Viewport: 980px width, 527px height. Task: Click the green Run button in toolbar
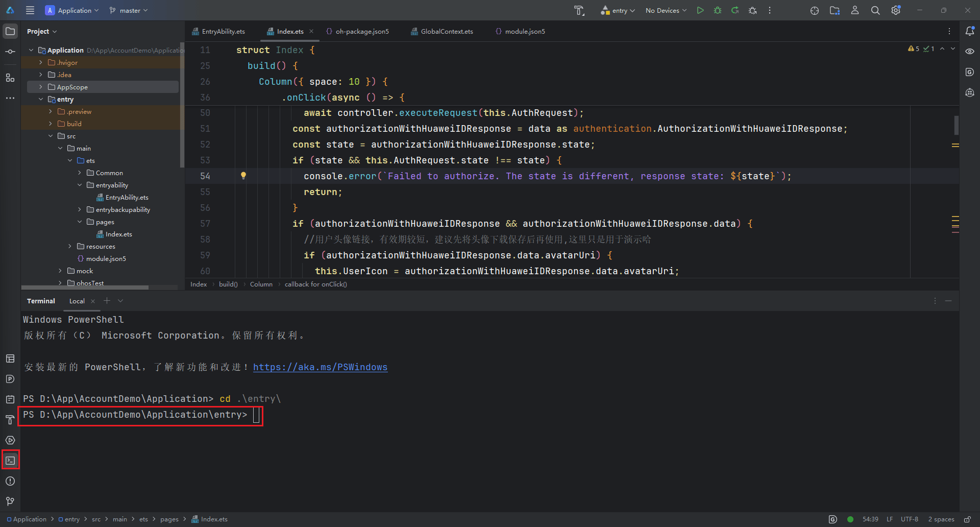(700, 10)
